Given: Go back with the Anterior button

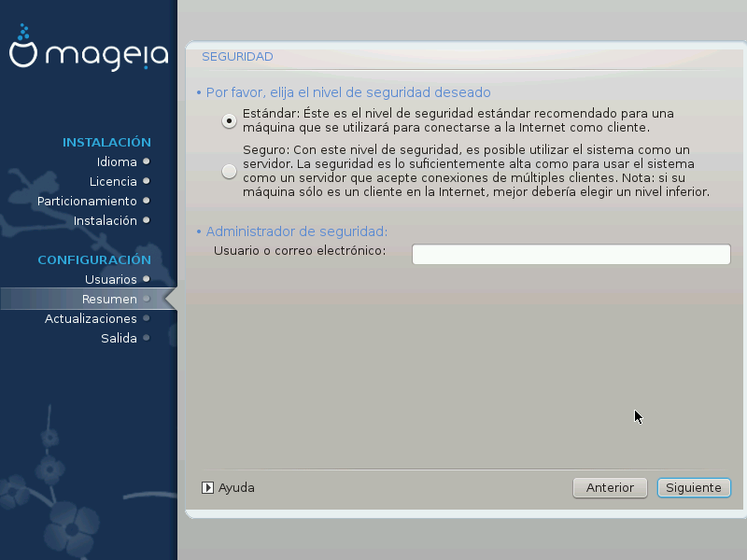Looking at the screenshot, I should (610, 487).
